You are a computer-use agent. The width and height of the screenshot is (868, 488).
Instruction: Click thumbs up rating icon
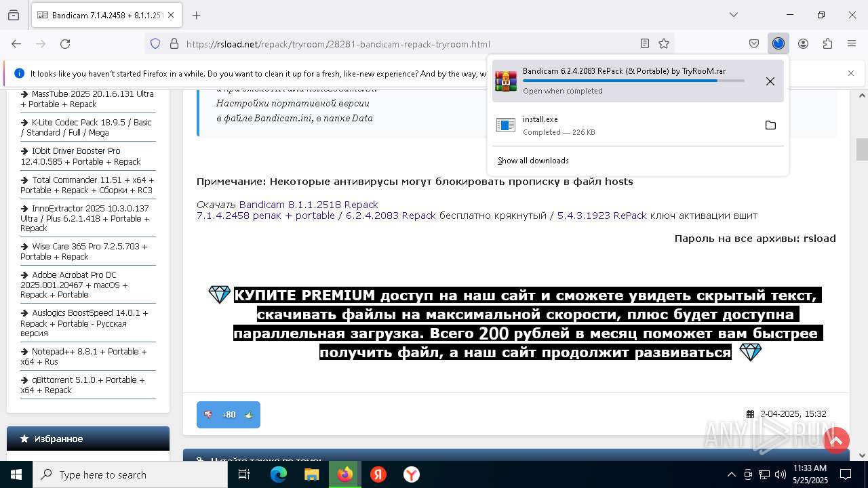click(x=249, y=415)
